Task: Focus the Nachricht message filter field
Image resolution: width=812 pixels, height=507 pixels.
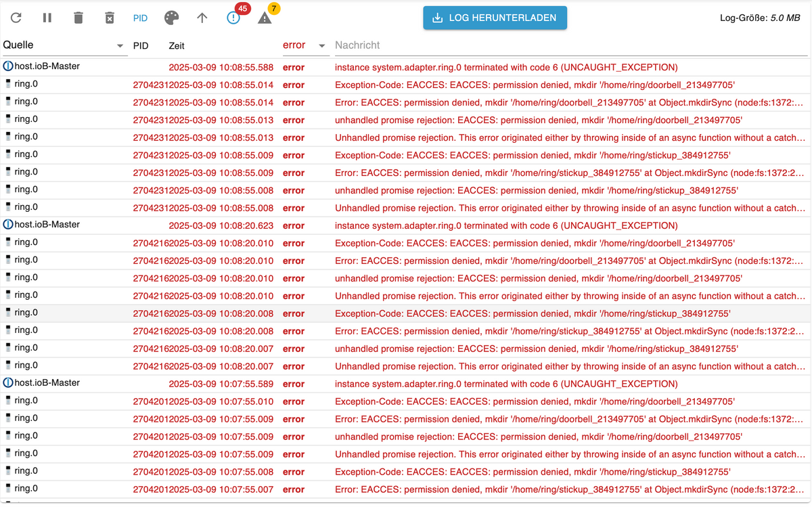Action: (571, 45)
